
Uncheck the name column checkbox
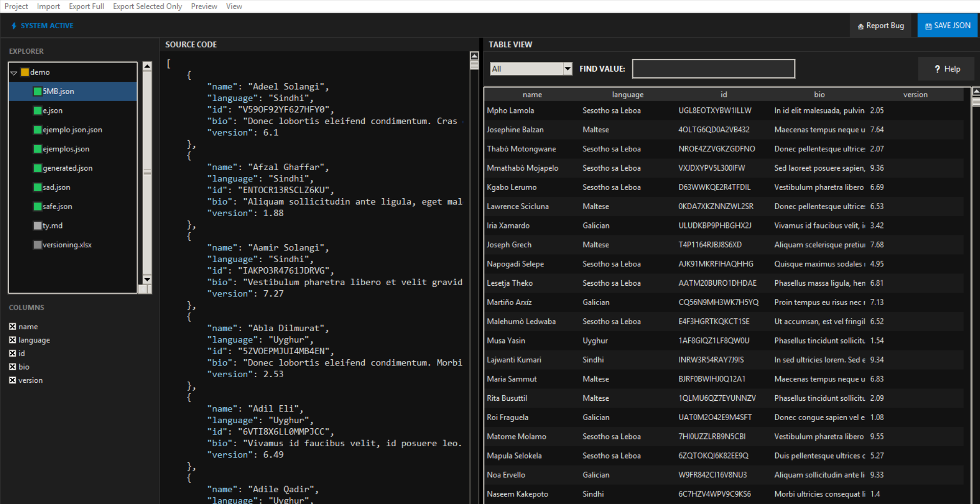coord(12,326)
